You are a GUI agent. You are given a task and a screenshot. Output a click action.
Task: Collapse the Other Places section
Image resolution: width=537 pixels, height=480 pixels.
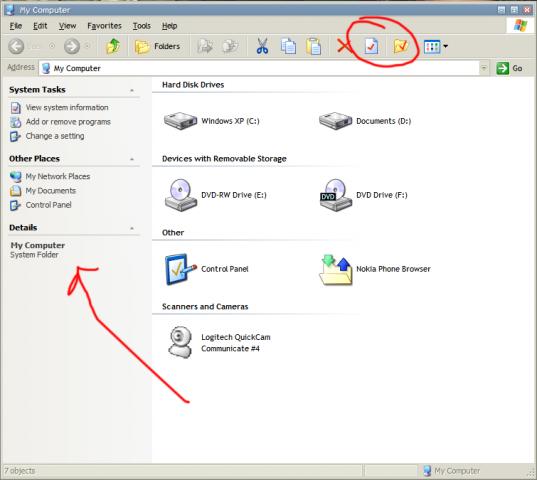point(132,159)
